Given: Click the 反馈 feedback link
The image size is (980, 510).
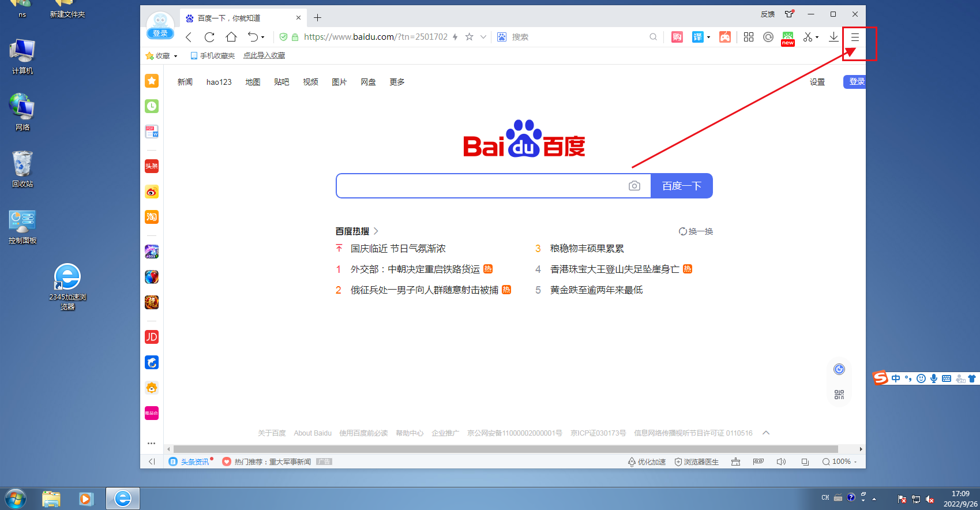Looking at the screenshot, I should click(x=768, y=14).
